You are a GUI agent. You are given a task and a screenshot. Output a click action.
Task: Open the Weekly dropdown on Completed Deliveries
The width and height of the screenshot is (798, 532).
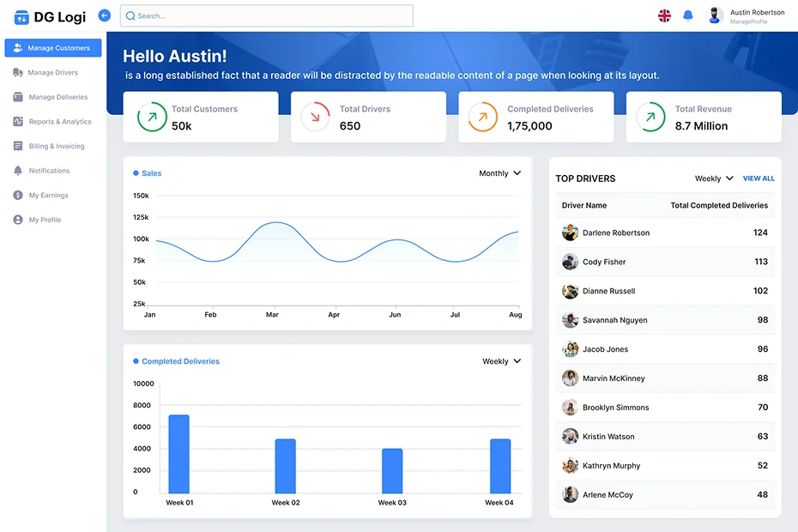tap(501, 361)
